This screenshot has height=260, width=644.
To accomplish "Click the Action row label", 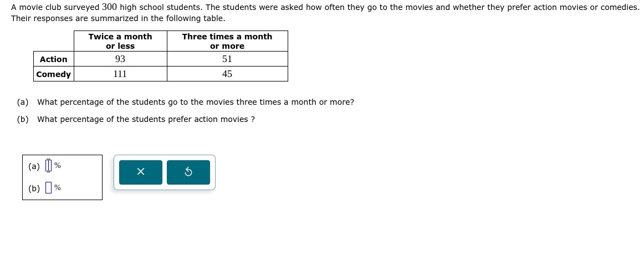I will coord(53,59).
